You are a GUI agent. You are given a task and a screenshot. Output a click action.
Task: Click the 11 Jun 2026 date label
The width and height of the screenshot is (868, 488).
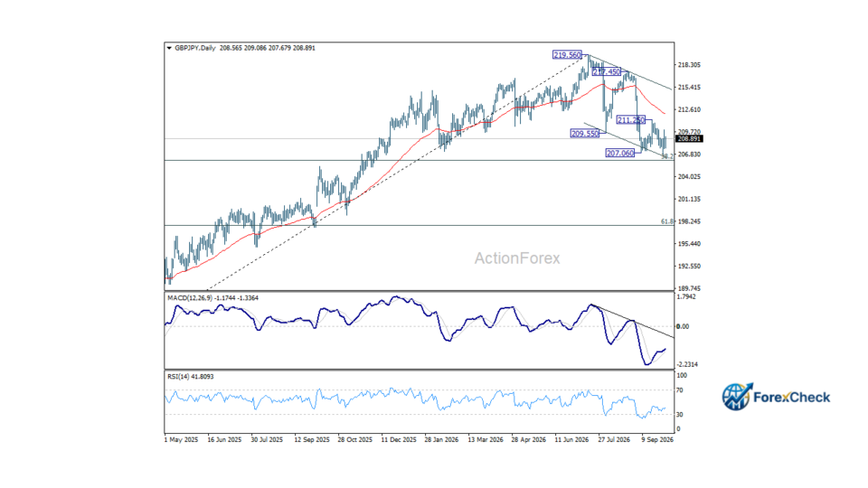(571, 440)
